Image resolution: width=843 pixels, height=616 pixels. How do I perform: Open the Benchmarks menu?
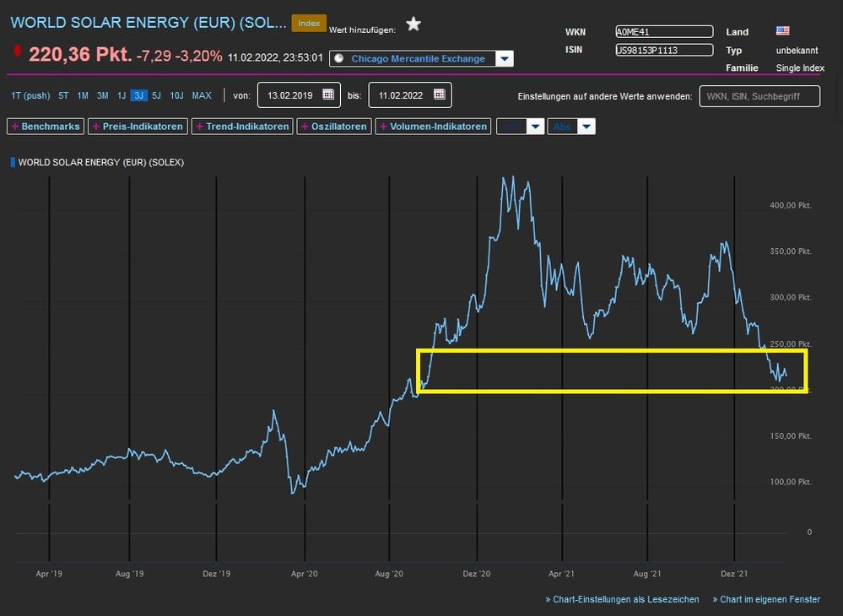click(45, 127)
